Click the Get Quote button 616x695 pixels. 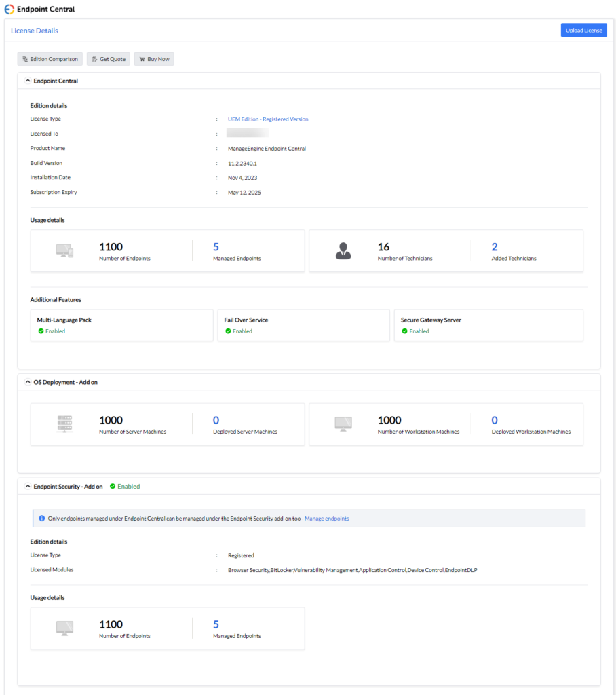point(109,59)
